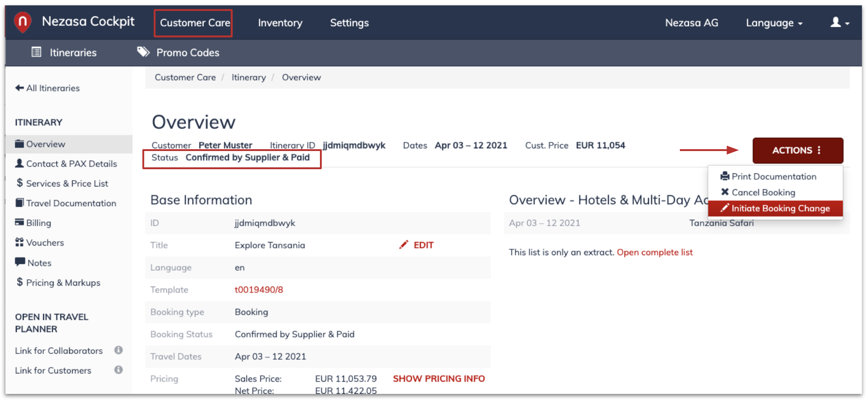Click the Customer Care breadcrumb
Image resolution: width=868 pixels, height=403 pixels.
tap(185, 77)
